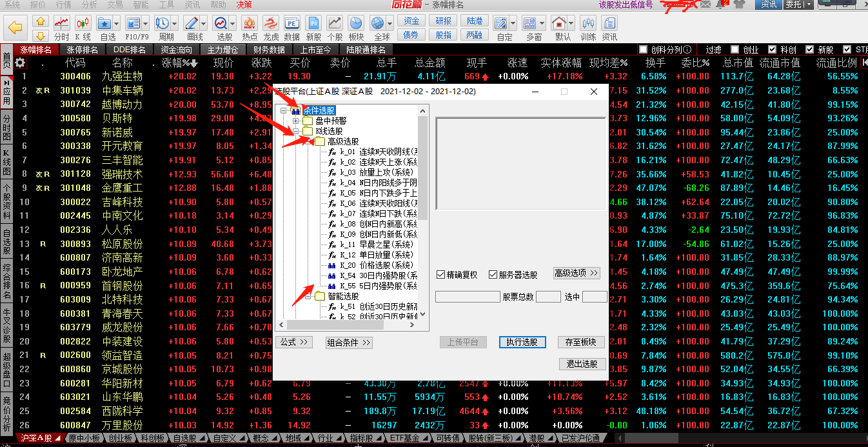Image resolution: width=868 pixels, height=447 pixels.
Task: Click the 退出选股 button
Action: [582, 364]
